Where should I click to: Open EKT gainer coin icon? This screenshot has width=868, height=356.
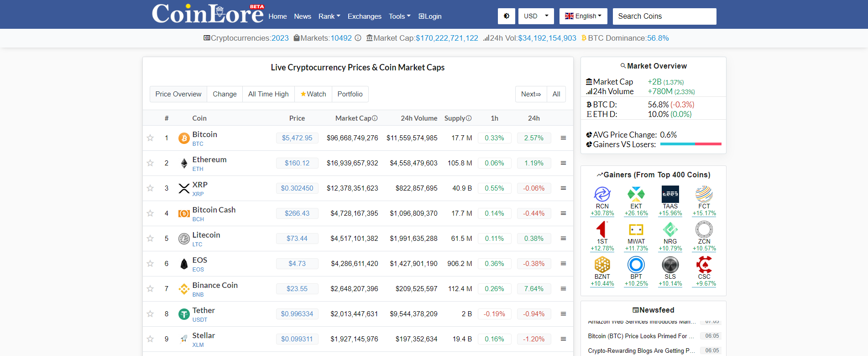click(x=636, y=194)
